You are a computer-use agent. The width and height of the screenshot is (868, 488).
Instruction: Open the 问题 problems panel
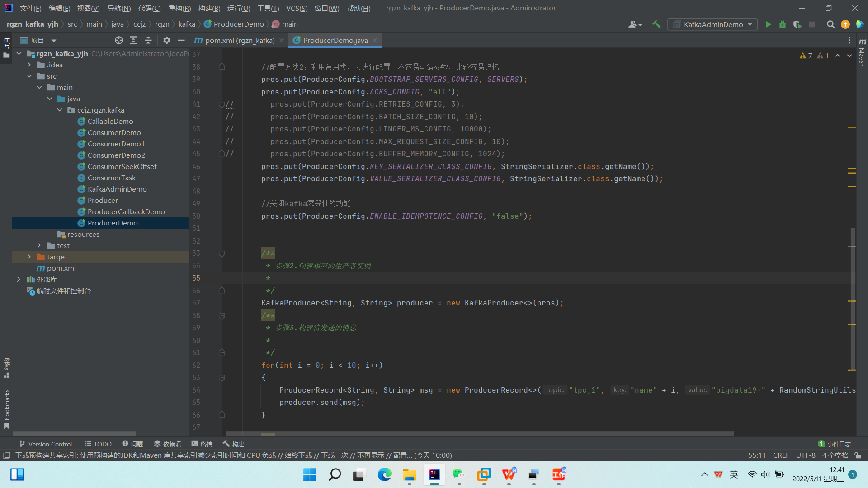coord(132,444)
